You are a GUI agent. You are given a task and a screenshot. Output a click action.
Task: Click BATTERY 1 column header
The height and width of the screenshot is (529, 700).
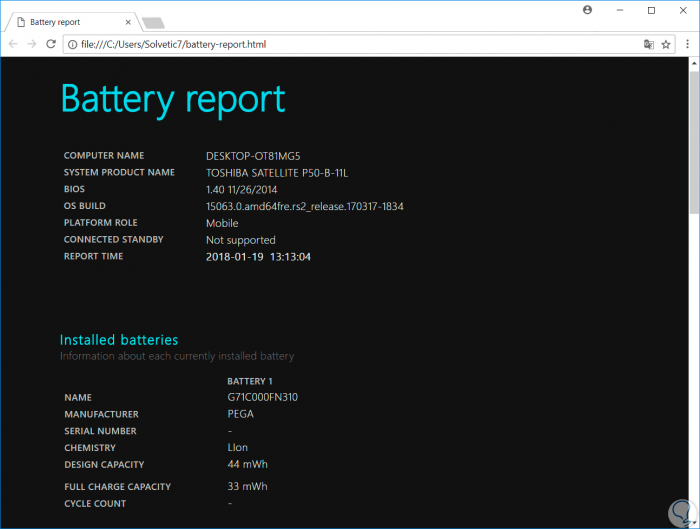click(250, 381)
